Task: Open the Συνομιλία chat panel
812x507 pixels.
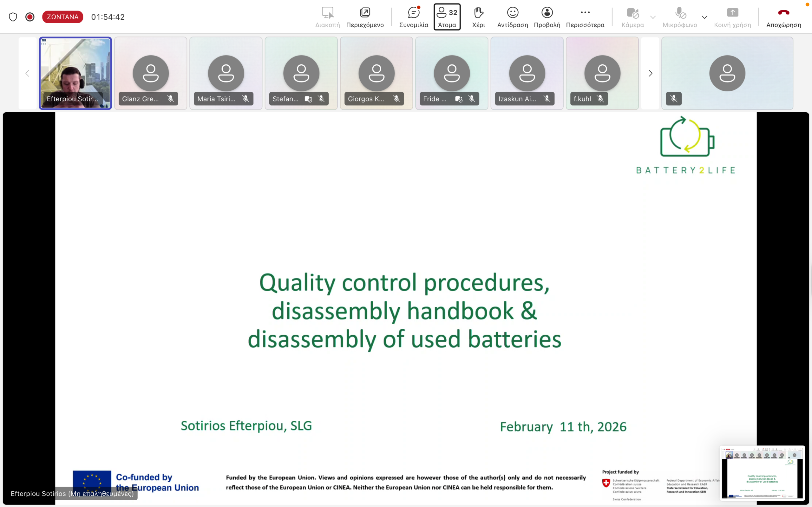Action: point(414,17)
